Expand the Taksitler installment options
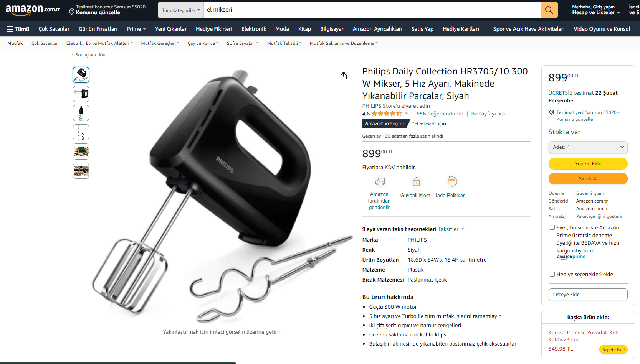 pos(451,229)
